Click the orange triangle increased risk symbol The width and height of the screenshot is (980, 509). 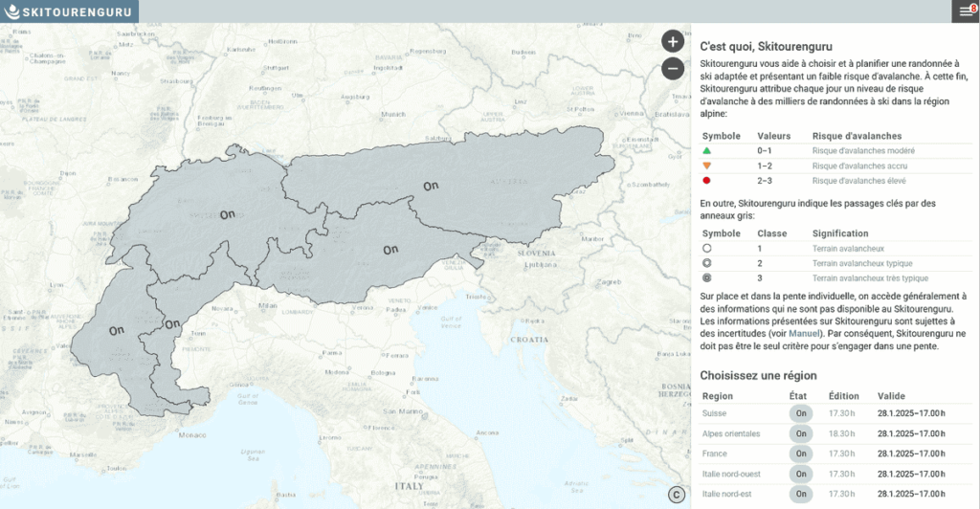point(706,166)
